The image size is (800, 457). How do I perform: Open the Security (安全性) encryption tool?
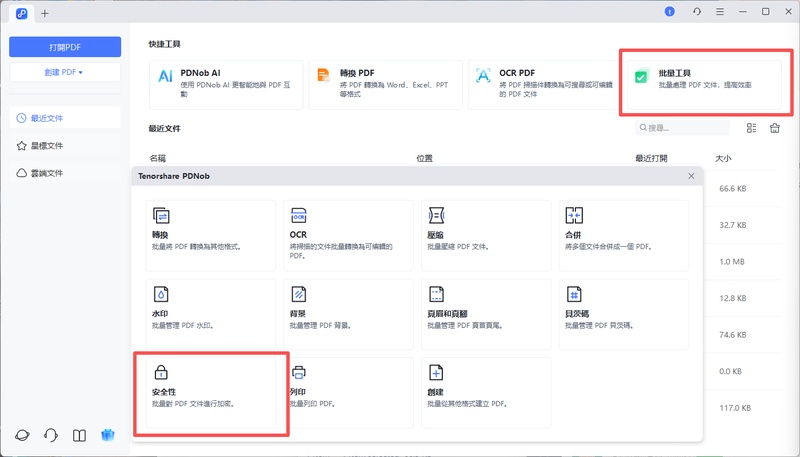coord(211,391)
